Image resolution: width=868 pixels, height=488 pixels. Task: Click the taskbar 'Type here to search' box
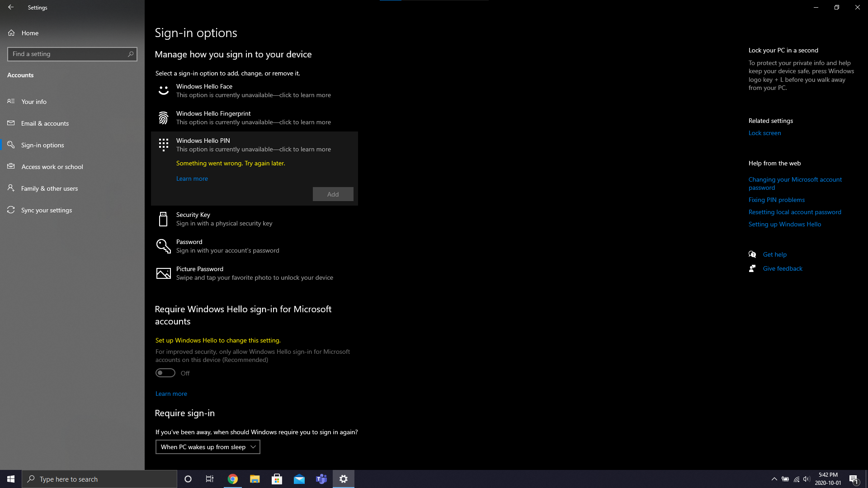pos(99,479)
